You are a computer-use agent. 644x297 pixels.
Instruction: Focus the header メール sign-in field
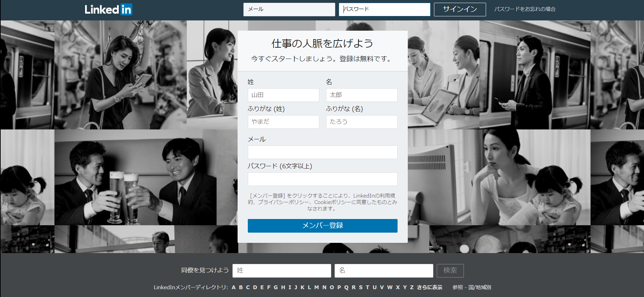[289, 10]
